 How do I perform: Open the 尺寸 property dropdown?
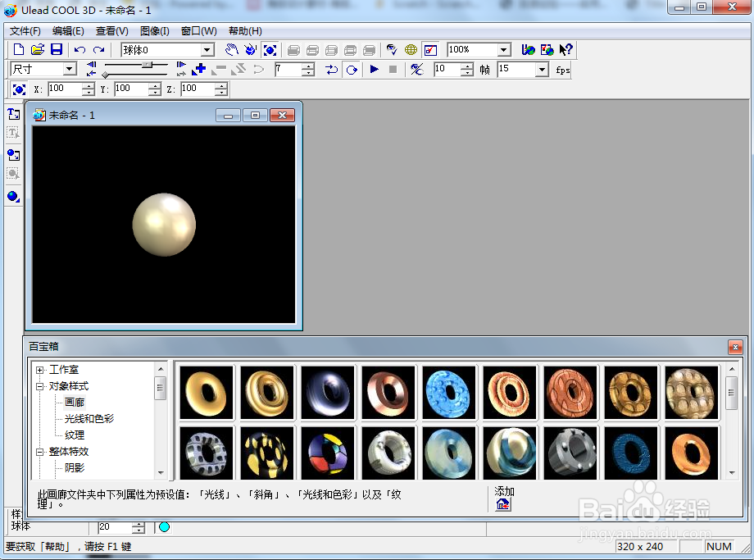coord(70,69)
